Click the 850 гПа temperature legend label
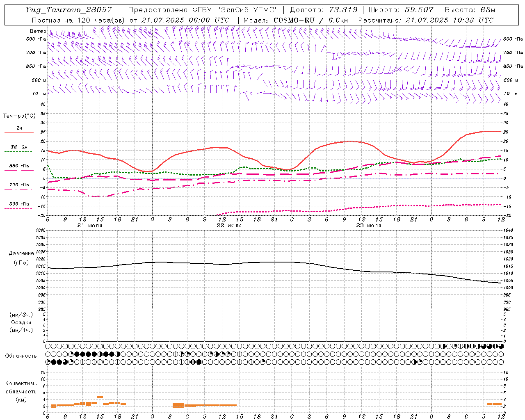The width and height of the screenshot is (525, 420). pyautogui.click(x=19, y=166)
